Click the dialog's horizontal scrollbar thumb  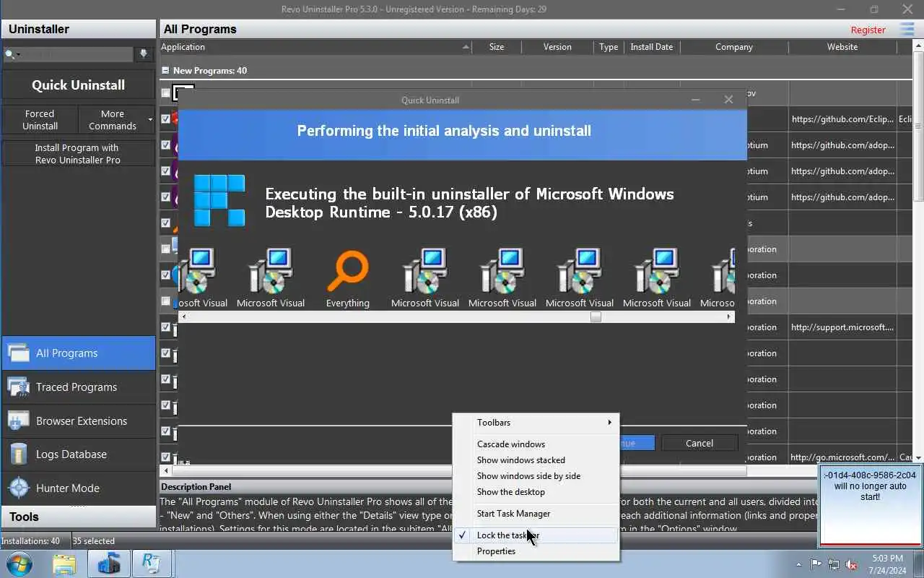click(596, 316)
